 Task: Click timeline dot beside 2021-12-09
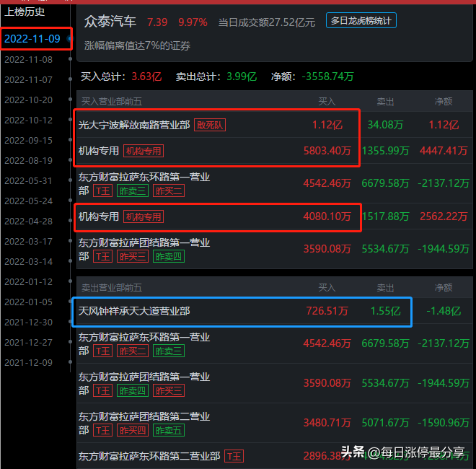click(x=70, y=361)
